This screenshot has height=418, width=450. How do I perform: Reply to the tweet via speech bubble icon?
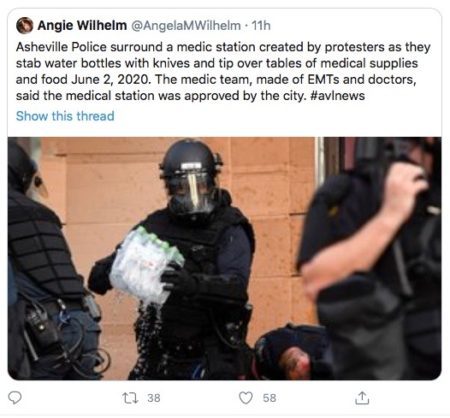14,398
